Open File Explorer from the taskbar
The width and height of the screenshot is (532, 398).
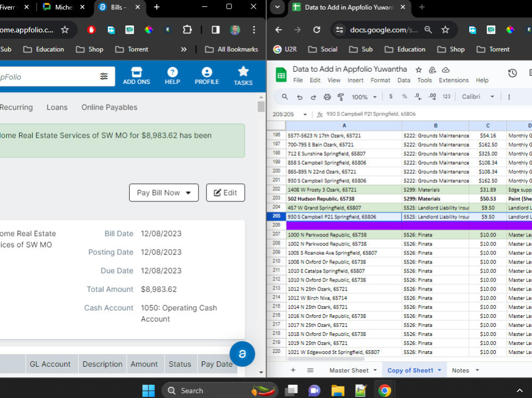(338, 391)
